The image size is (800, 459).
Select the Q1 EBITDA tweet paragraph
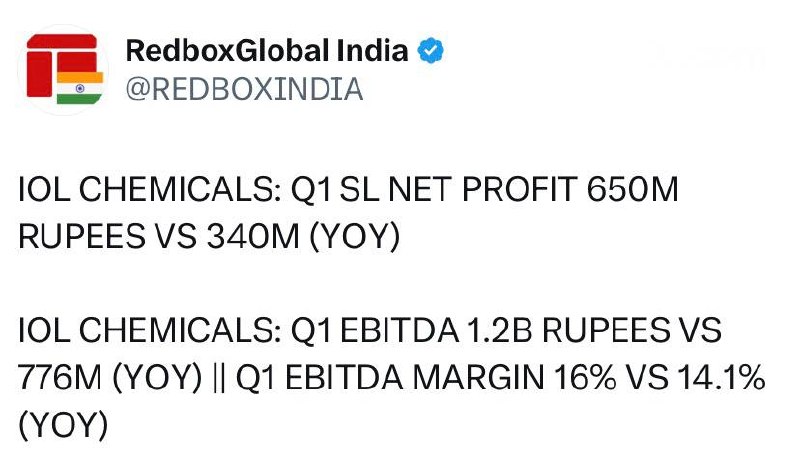click(392, 377)
